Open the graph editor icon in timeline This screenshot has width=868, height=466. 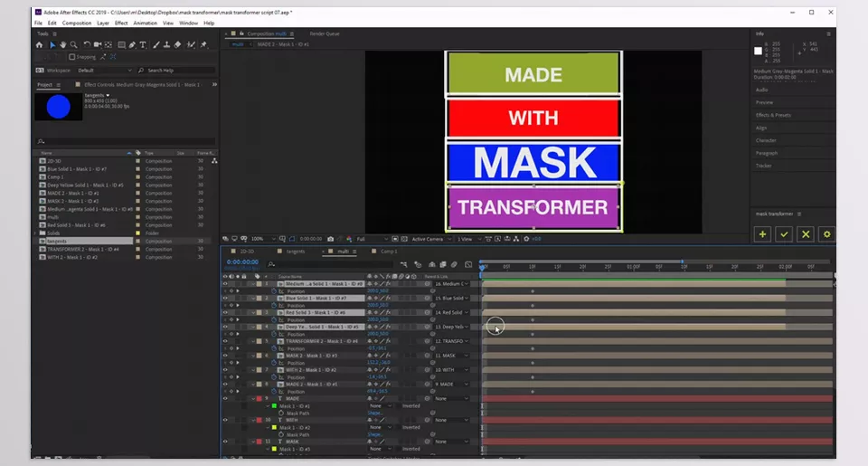click(468, 264)
